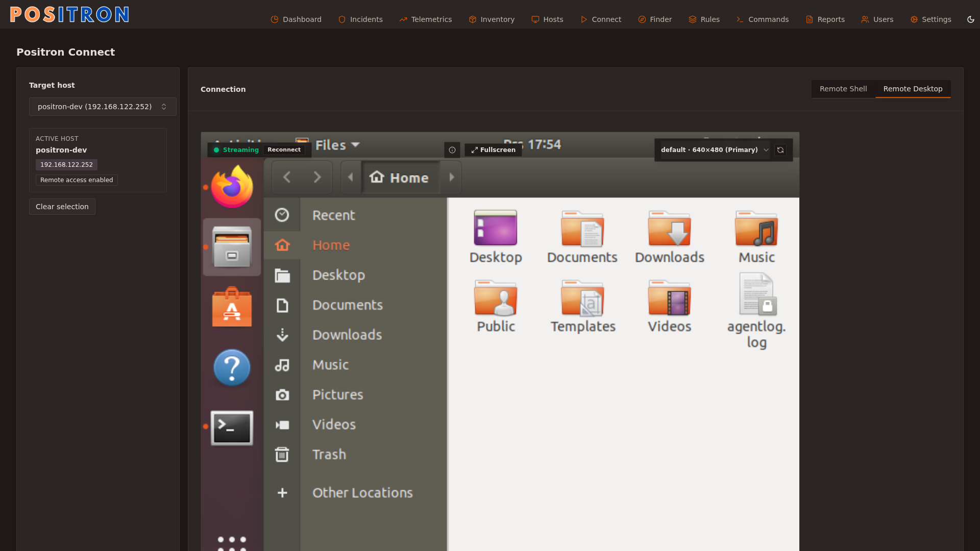Select the Files icon in the dock
Image resolution: width=980 pixels, height=551 pixels.
click(x=231, y=247)
